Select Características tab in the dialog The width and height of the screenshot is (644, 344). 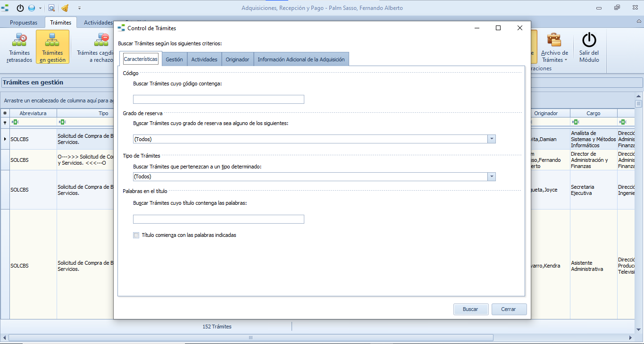pos(141,59)
